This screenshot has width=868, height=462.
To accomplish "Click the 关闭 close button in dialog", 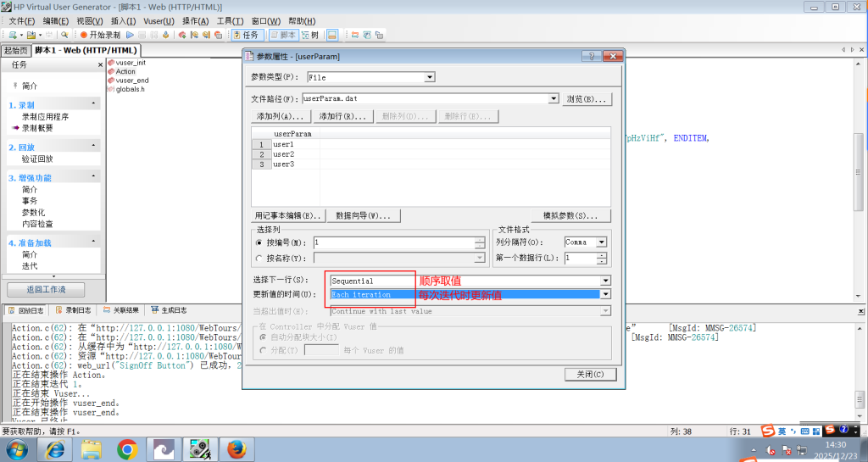I will [587, 374].
